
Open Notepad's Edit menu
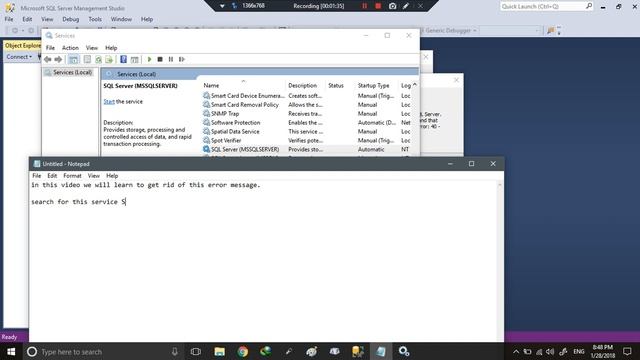click(x=52, y=176)
